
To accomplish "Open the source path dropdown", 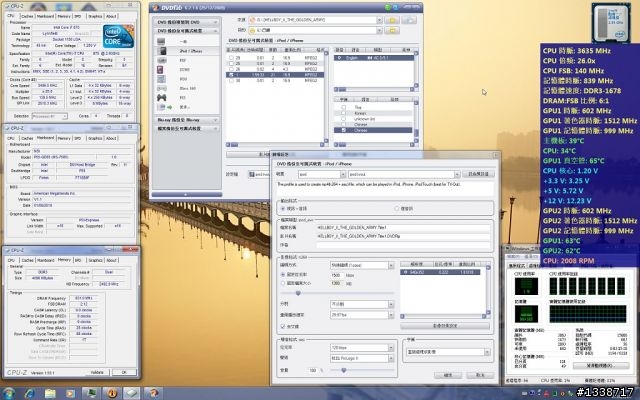I will [379, 20].
